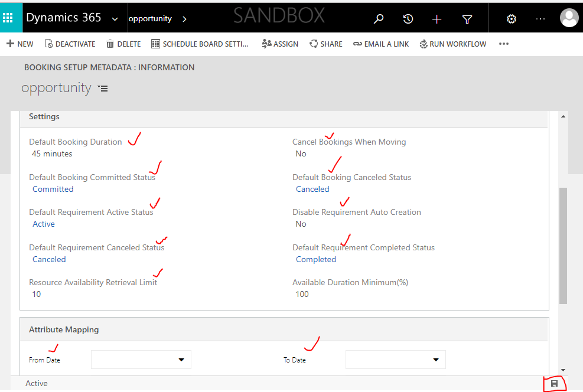Click NEW in the command bar

point(19,44)
